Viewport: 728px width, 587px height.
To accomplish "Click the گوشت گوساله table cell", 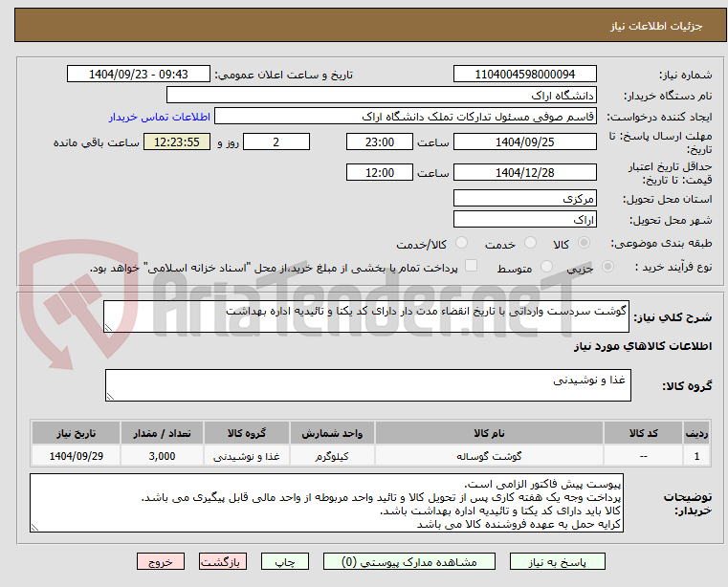I will click(x=489, y=456).
